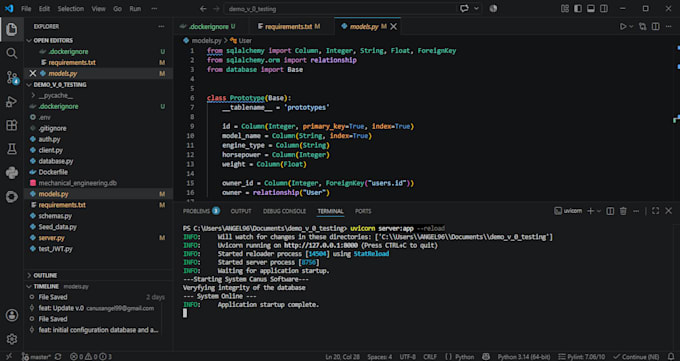
Task: Open the File menu
Action: pos(26,9)
